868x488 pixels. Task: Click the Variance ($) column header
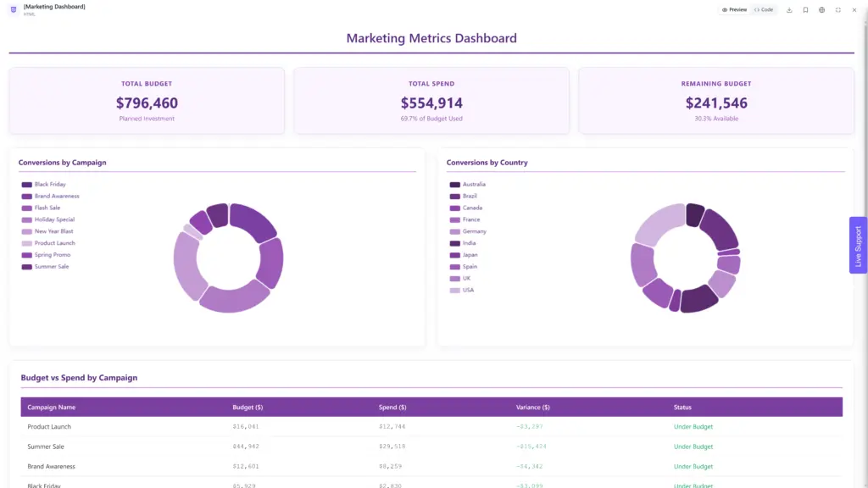coord(533,408)
